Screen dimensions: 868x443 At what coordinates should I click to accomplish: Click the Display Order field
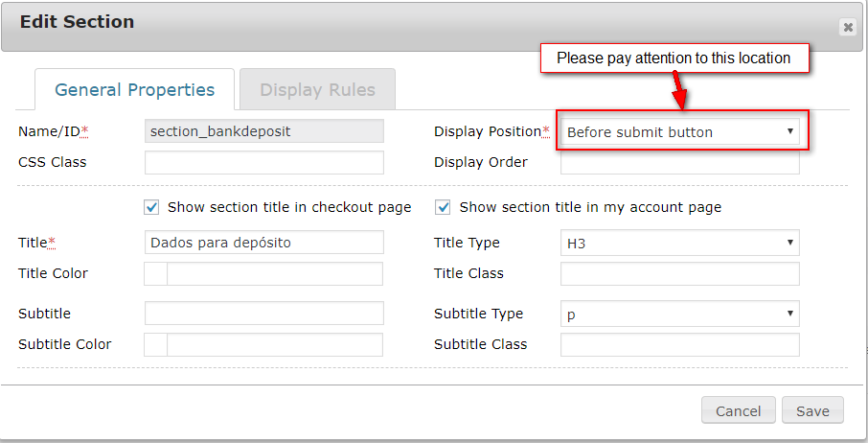pos(680,163)
